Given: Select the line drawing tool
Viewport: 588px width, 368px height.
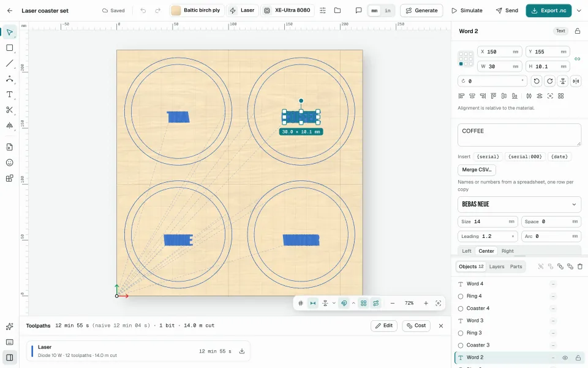Looking at the screenshot, I should click(x=10, y=63).
